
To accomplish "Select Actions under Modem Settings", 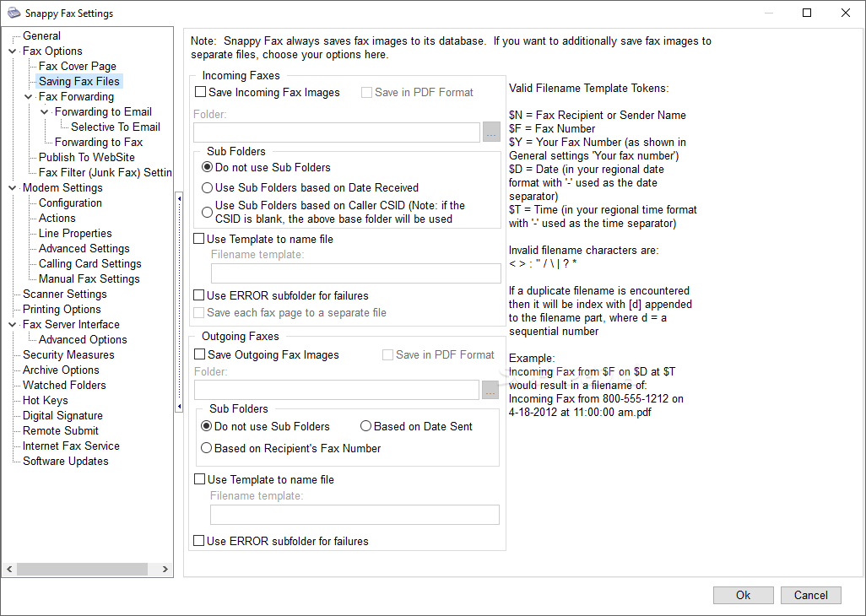I will coord(57,218).
